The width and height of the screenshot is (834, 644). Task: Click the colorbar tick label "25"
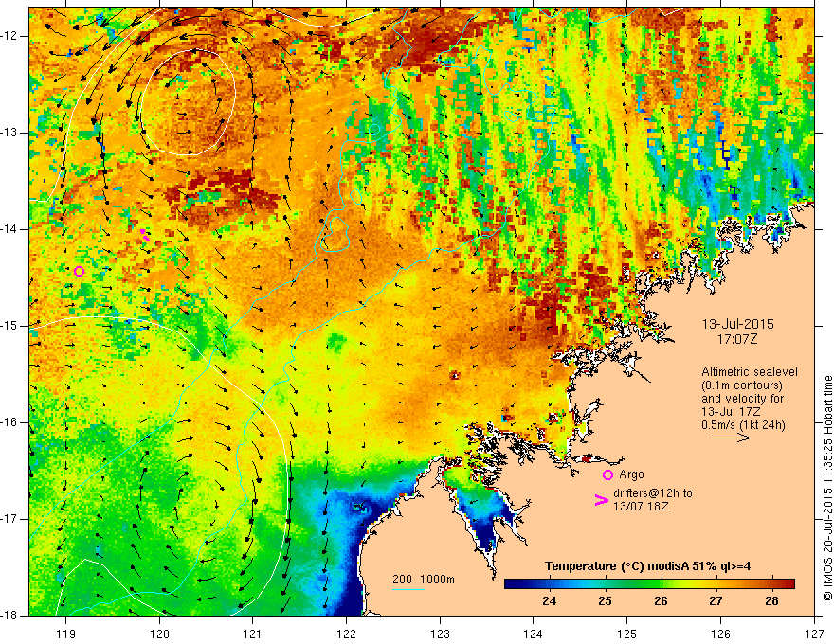click(605, 601)
